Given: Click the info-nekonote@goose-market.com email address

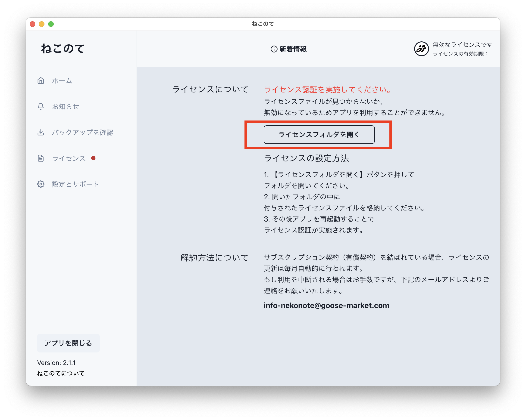Looking at the screenshot, I should point(326,306).
